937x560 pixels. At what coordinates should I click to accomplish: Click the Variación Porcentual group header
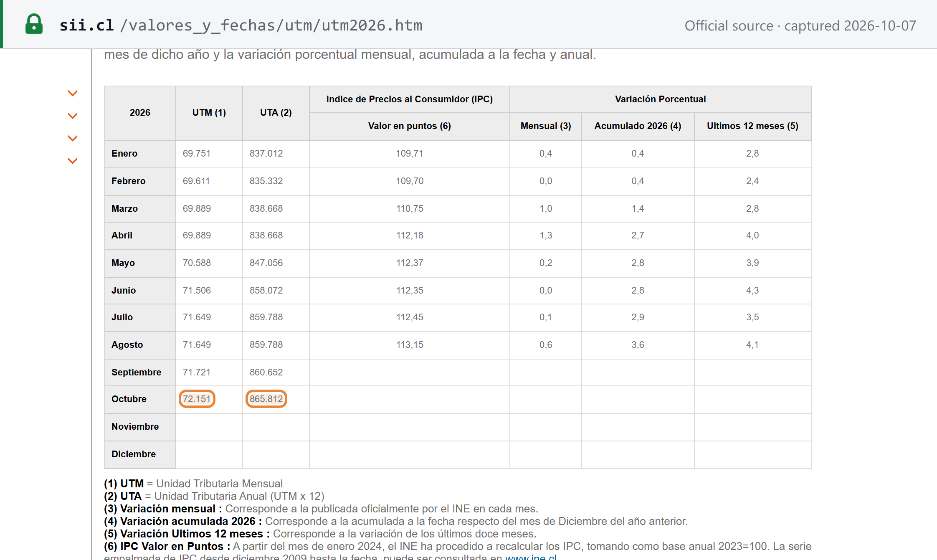click(660, 99)
